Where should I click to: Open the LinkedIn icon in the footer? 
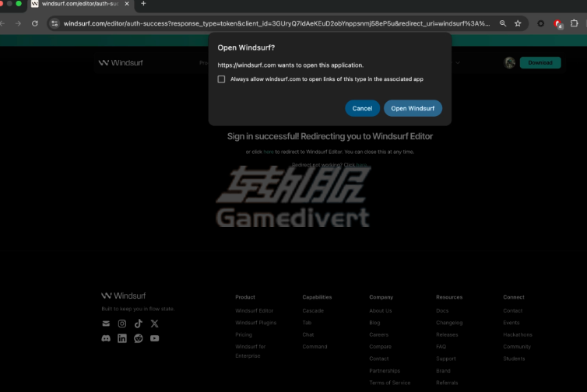122,338
